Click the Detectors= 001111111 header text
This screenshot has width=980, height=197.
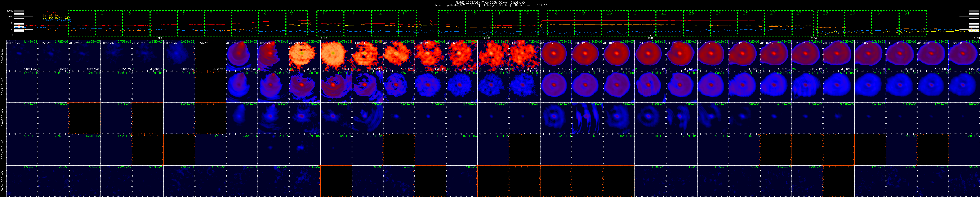(531, 5)
